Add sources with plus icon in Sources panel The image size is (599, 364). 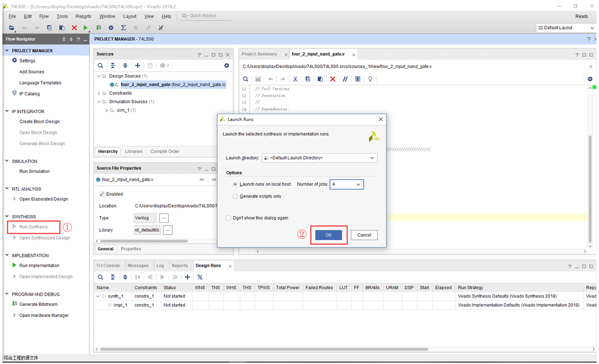coord(138,65)
